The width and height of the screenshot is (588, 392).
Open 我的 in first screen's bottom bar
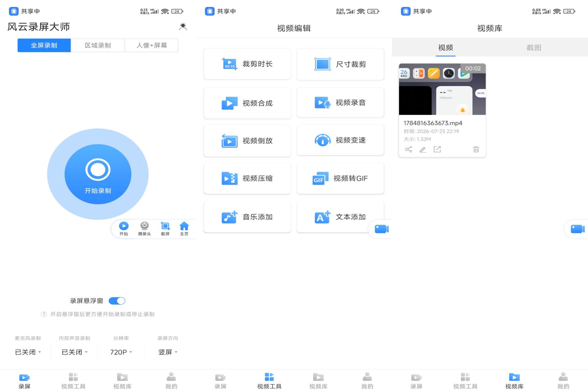click(171, 381)
